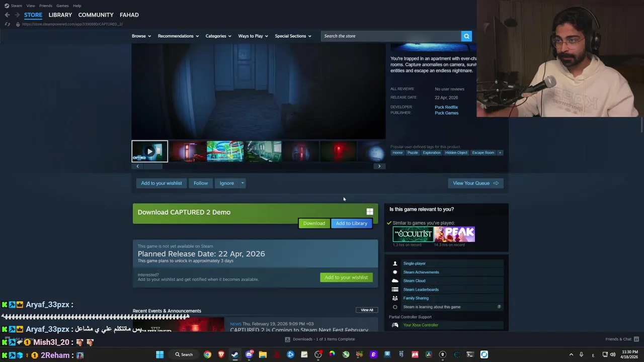Click View All events button
The width and height of the screenshot is (644, 362).
367,310
